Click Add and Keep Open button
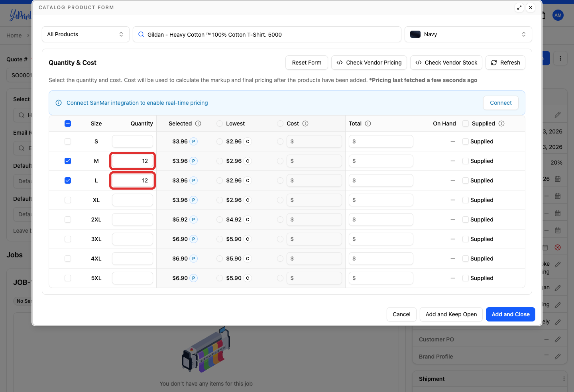Screen dimensions: 574x392 click(x=451, y=314)
